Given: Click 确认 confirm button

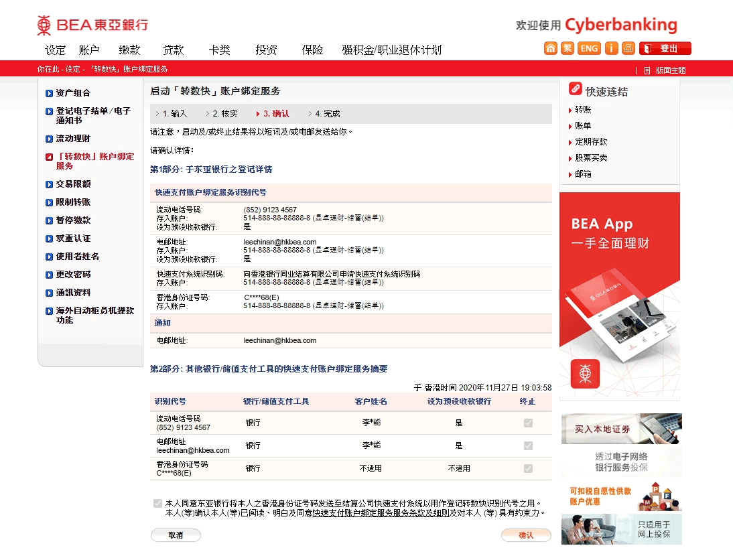Looking at the screenshot, I should 526,535.
